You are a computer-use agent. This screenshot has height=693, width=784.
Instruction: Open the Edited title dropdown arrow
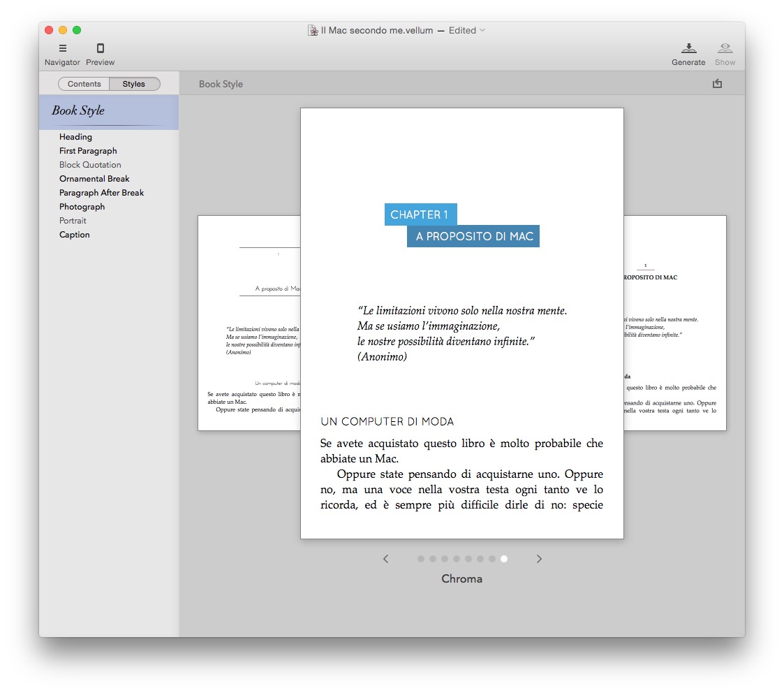click(x=482, y=31)
